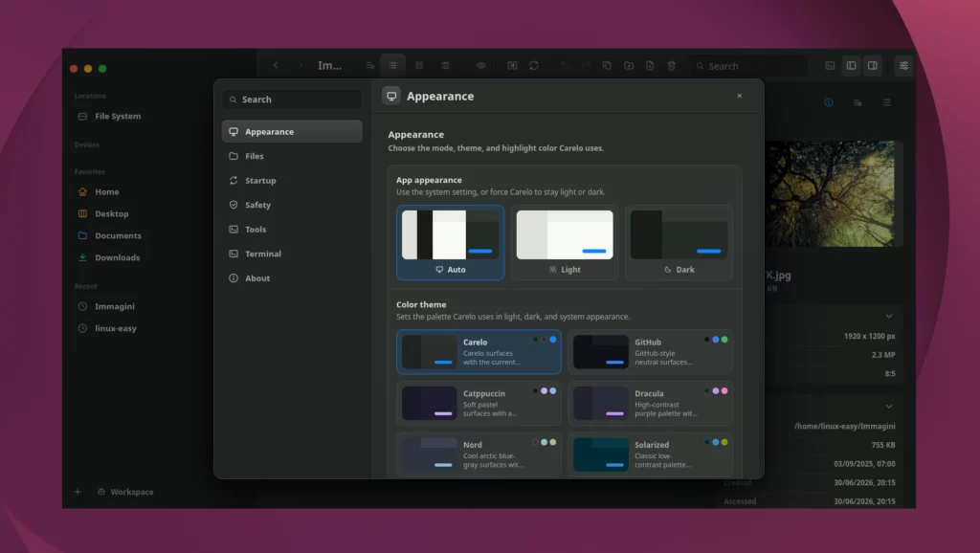Open the Startup settings tab
The width and height of the screenshot is (980, 553).
pyautogui.click(x=292, y=181)
